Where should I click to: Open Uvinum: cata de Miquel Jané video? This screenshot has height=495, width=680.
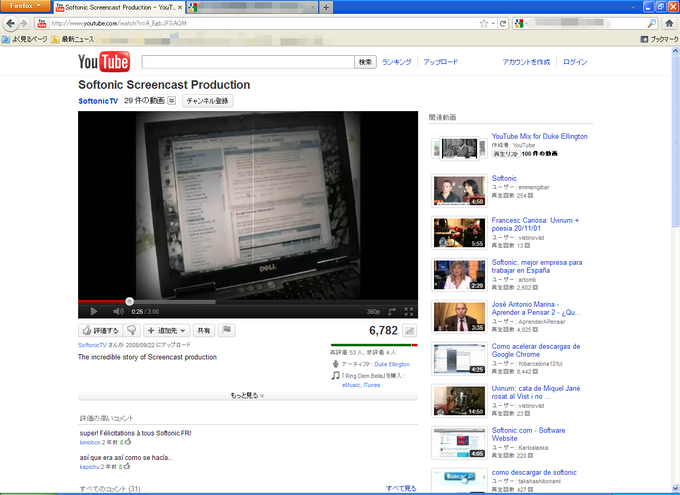tap(536, 393)
